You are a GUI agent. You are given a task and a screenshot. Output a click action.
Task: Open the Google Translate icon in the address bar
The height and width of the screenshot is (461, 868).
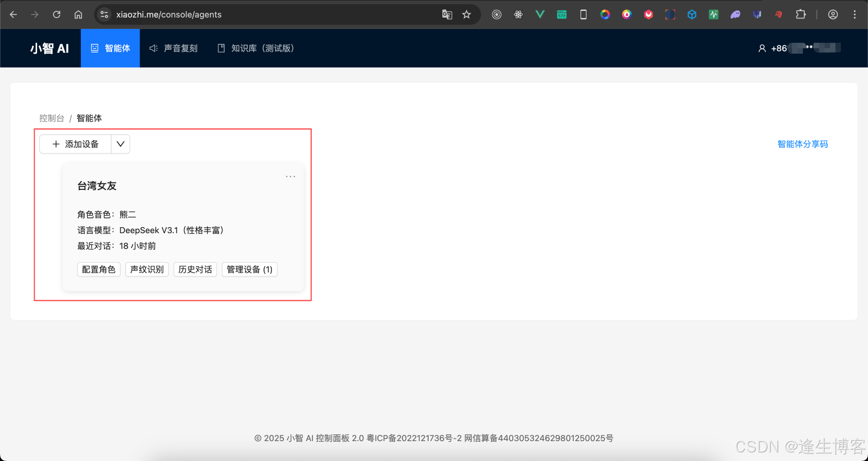coord(447,14)
